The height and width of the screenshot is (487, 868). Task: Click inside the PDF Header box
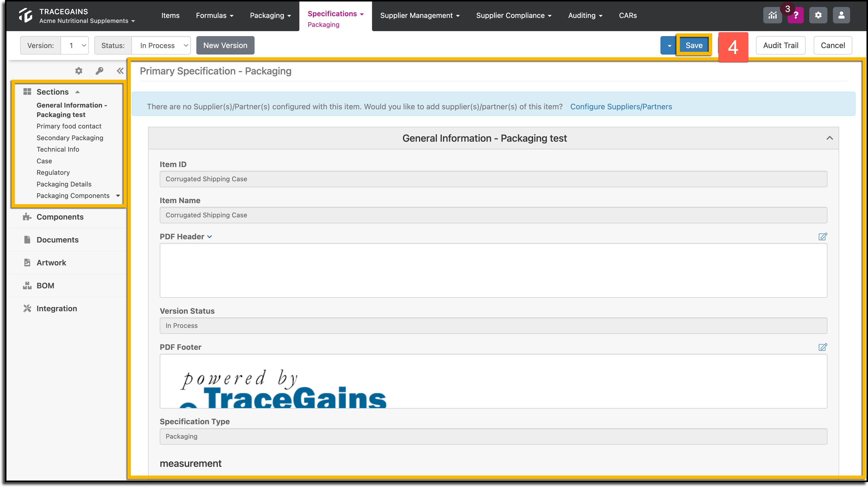click(x=493, y=271)
